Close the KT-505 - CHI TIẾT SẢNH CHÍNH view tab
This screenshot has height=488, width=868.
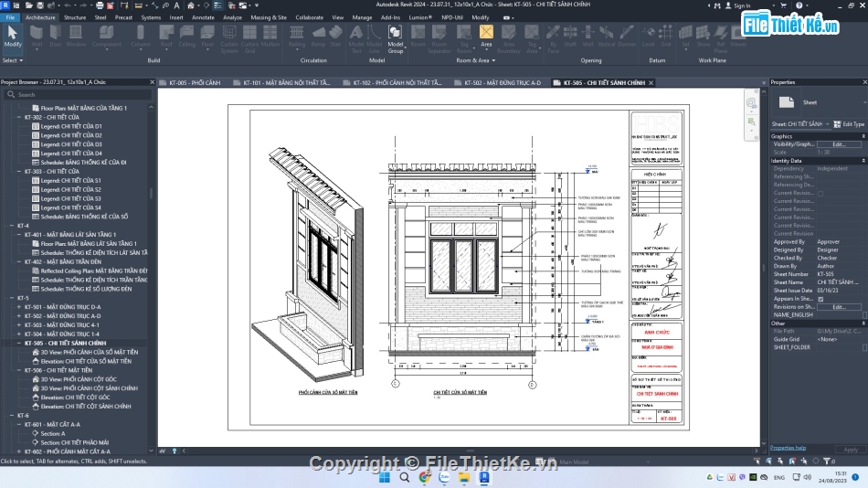click(x=651, y=82)
